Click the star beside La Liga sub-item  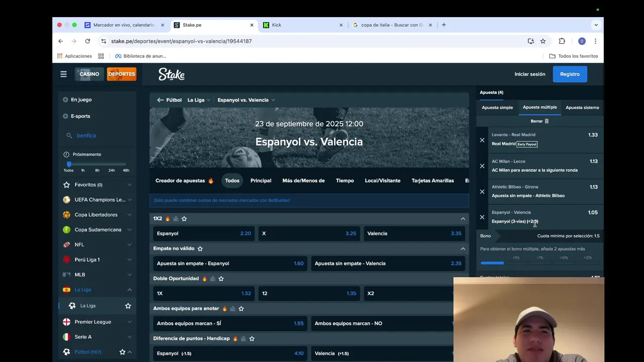(128, 306)
